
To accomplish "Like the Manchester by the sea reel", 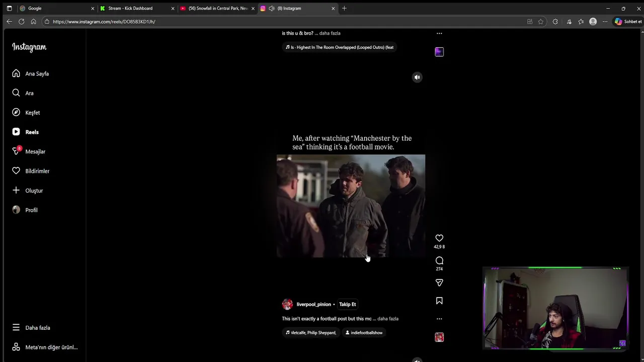I will (439, 238).
